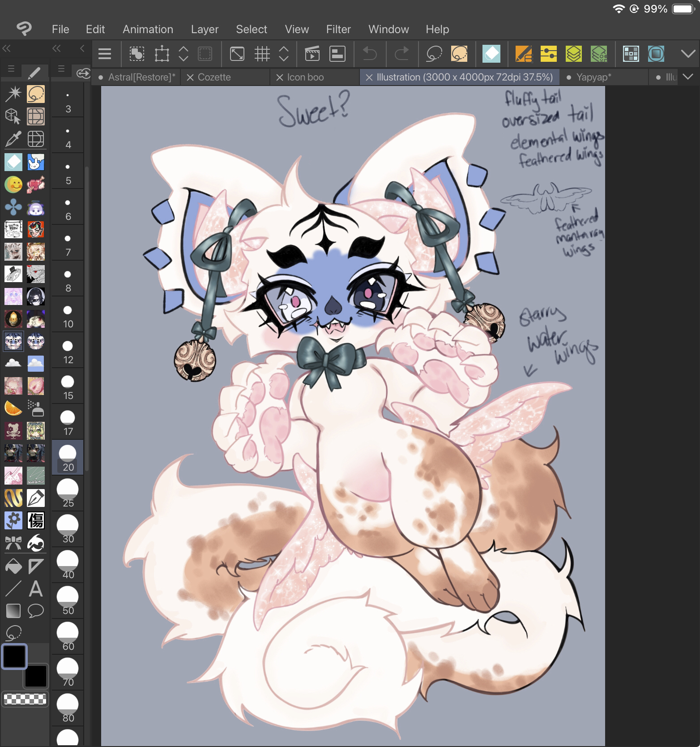Open the Filter menu
This screenshot has width=700, height=747.
point(338,29)
